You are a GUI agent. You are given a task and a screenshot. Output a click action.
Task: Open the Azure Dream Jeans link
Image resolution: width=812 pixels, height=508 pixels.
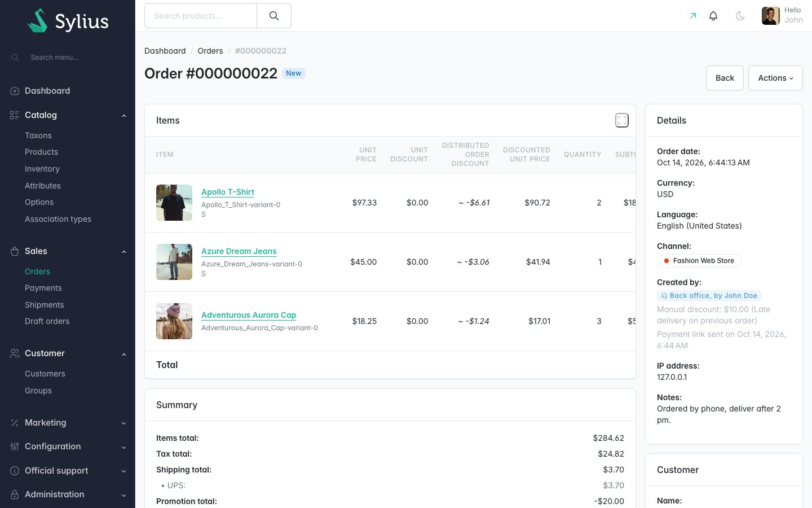239,251
